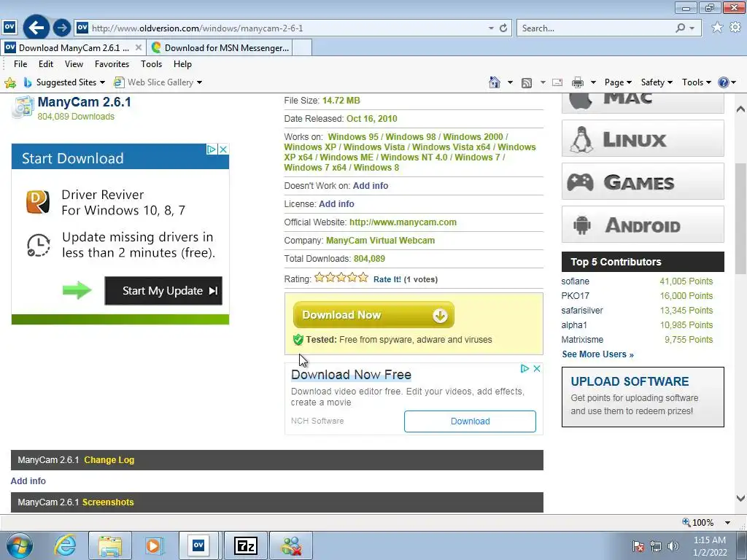Open the Favorites menu
The image size is (747, 560).
click(x=112, y=64)
